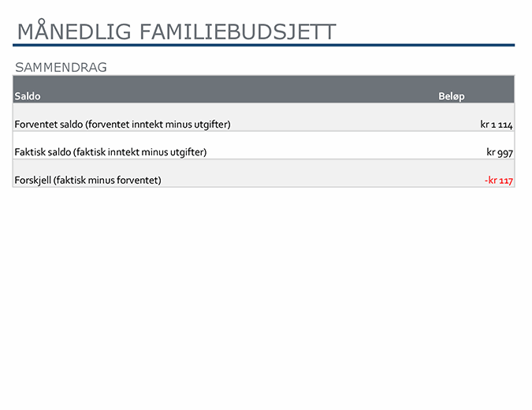
Task: Select the SAMMENDRAG section heading
Action: point(61,67)
